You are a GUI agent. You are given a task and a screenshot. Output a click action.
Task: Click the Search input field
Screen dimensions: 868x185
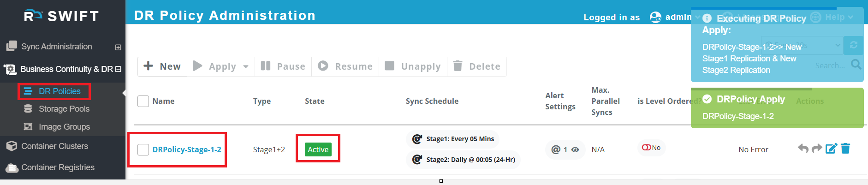point(830,65)
